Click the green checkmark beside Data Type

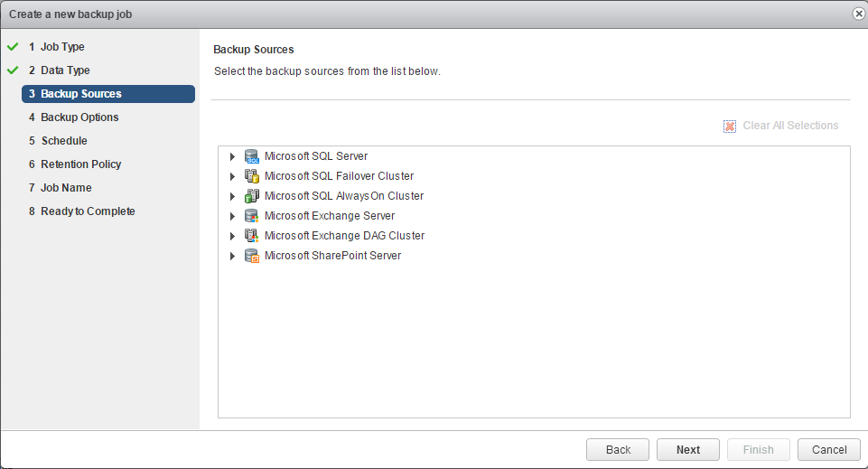[x=13, y=70]
